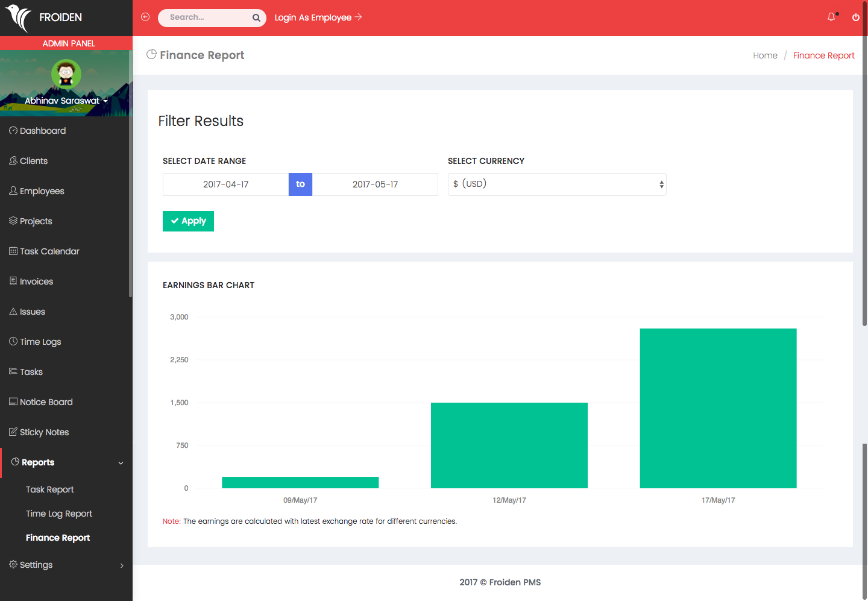Screen dimensions: 868x601
Task: Open the Task Calendar page
Action: (x=49, y=251)
